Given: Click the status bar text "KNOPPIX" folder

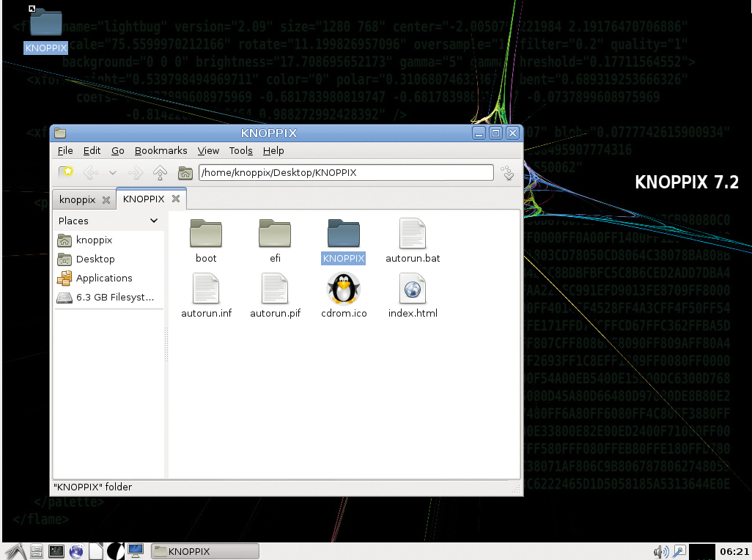Looking at the screenshot, I should 92,487.
